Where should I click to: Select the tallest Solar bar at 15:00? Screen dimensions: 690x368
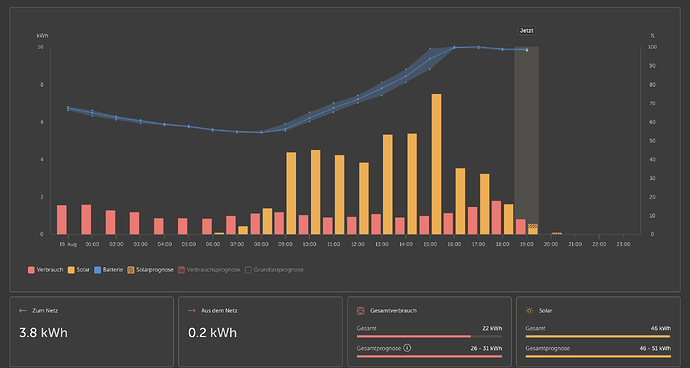[x=436, y=164]
